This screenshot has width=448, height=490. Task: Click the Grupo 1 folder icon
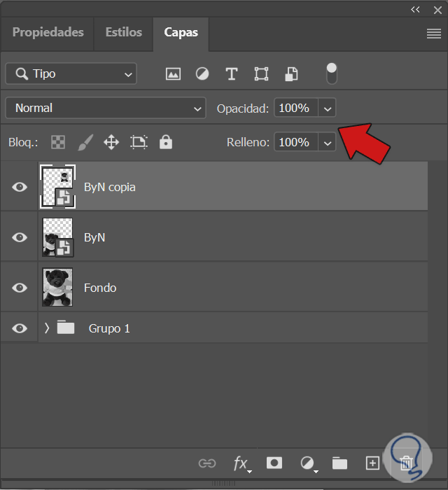pos(66,327)
